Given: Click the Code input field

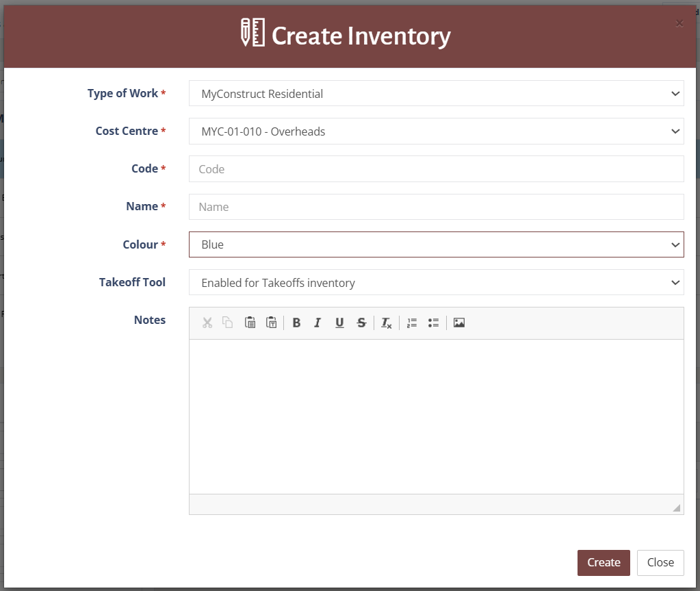Looking at the screenshot, I should (x=436, y=169).
